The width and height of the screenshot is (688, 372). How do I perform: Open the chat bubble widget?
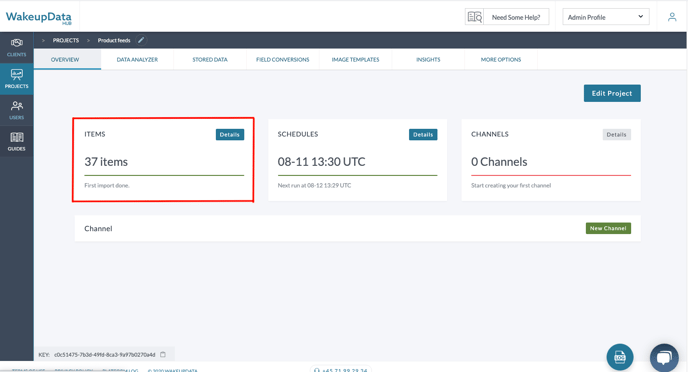coord(664,357)
